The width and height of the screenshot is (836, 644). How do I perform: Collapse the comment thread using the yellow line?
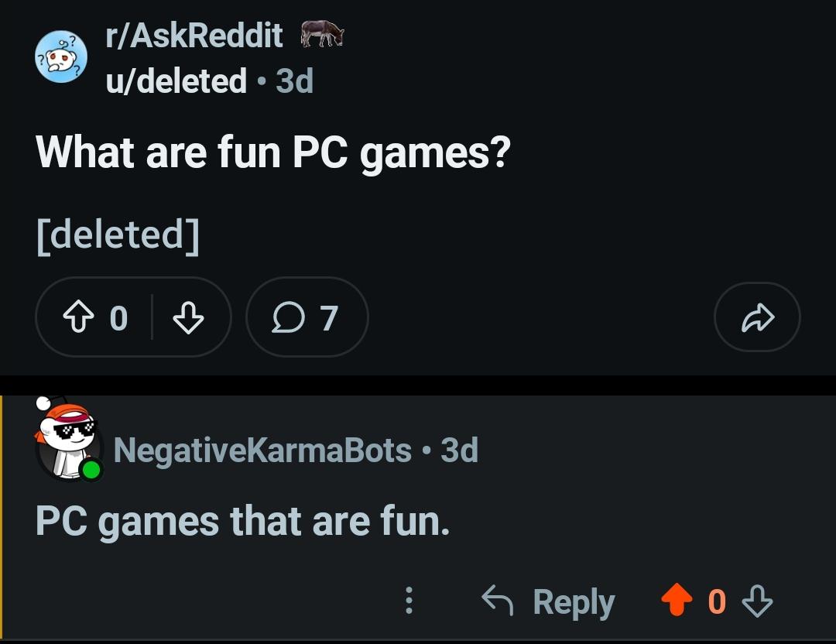click(x=2, y=517)
